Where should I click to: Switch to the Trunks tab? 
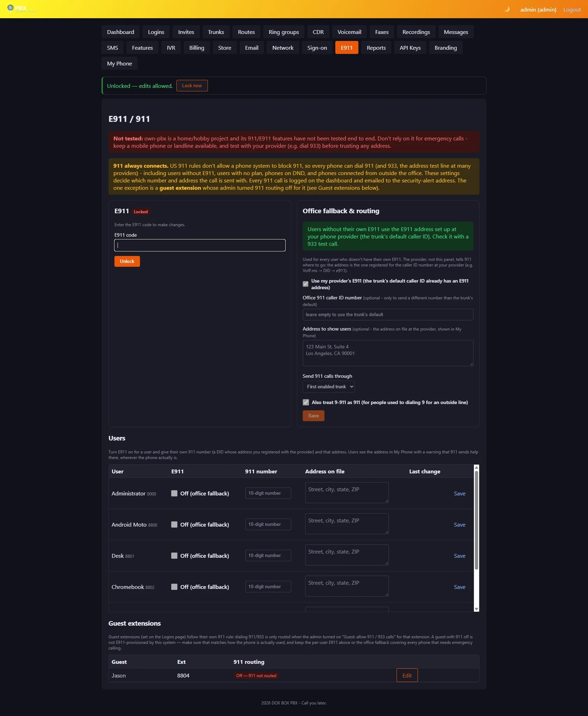pos(216,32)
